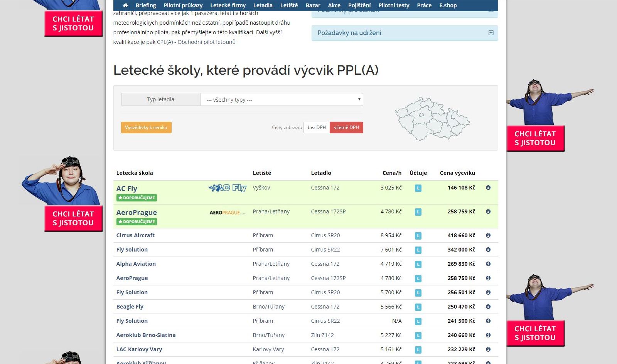Click the Cena výcviku column header
This screenshot has width=617, height=364.
pos(457,173)
